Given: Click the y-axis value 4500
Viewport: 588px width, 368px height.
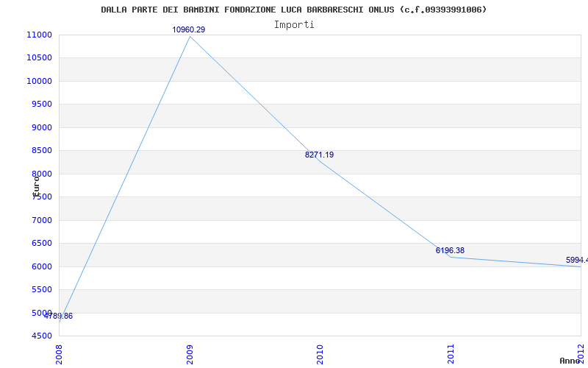Looking at the screenshot, I should pos(42,336).
